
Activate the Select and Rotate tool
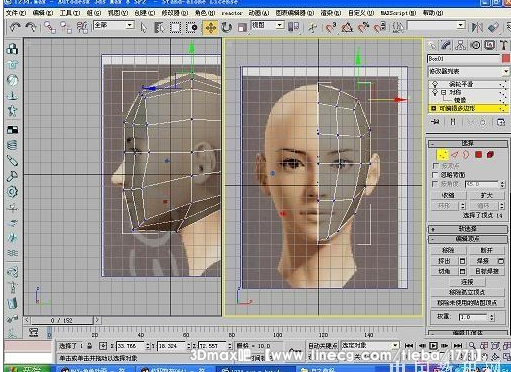(x=226, y=27)
